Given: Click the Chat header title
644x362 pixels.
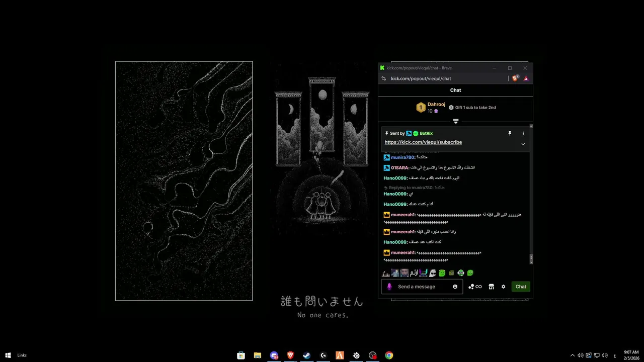Looking at the screenshot, I should (455, 90).
